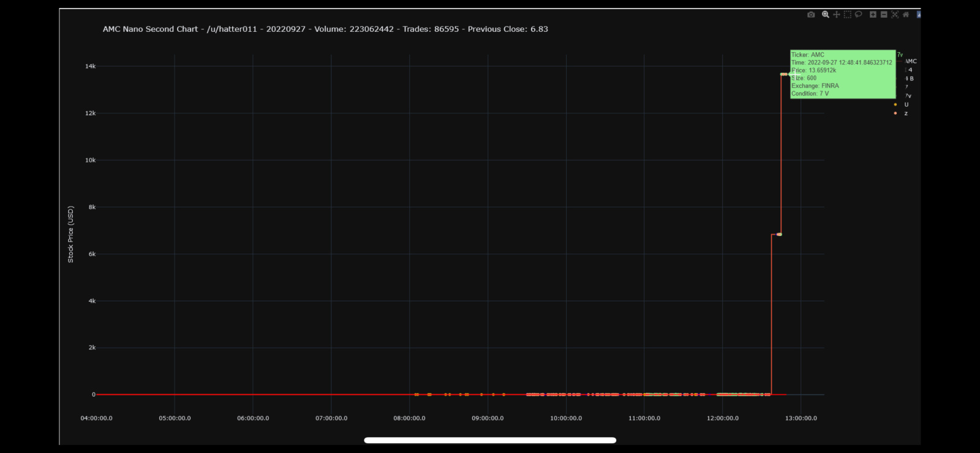
Task: Zoom in using the plus modebar button
Action: click(873, 14)
